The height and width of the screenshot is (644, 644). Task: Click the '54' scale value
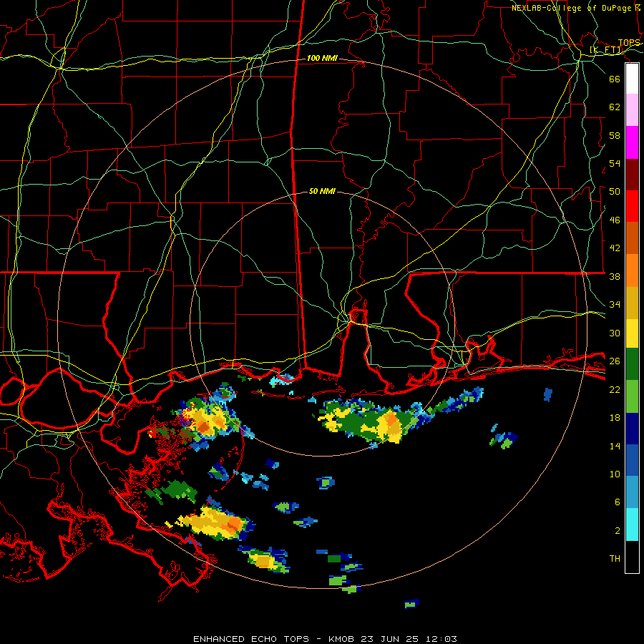pyautogui.click(x=615, y=163)
